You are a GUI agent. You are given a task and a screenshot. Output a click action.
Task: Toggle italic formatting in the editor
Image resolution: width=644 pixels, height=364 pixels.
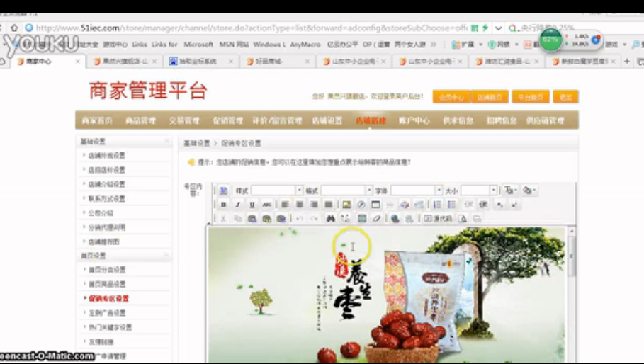click(238, 205)
